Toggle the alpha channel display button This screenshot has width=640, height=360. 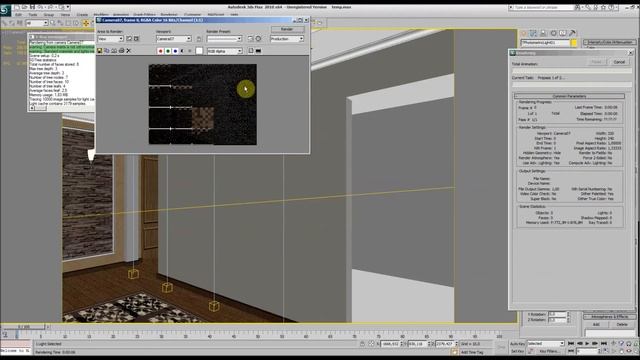click(x=182, y=51)
